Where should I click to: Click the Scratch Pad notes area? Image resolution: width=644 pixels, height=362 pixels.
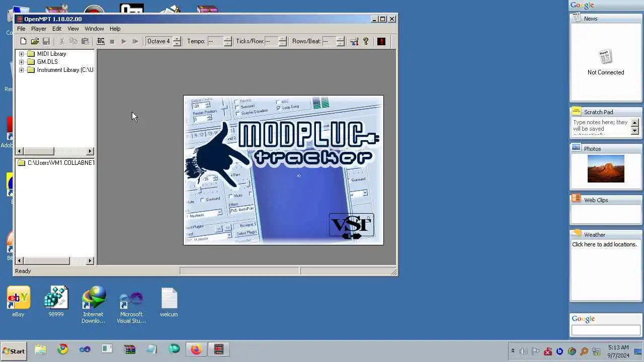(x=601, y=127)
